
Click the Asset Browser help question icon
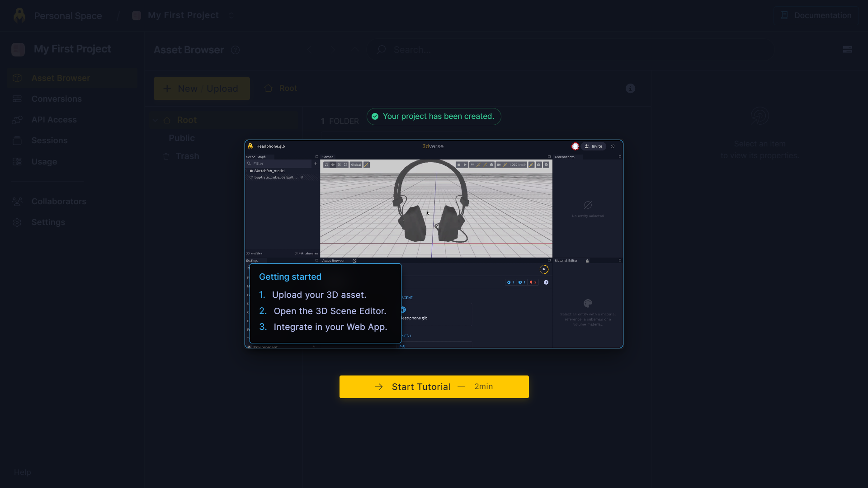tap(235, 50)
